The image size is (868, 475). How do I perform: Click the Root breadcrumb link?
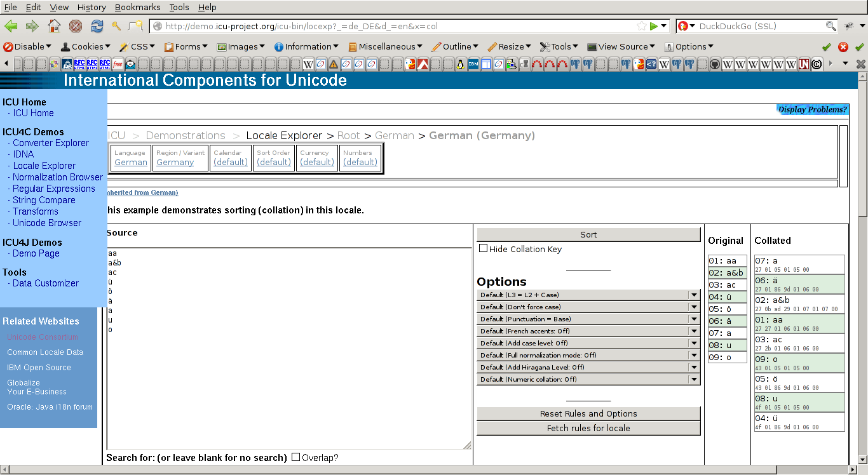(348, 135)
